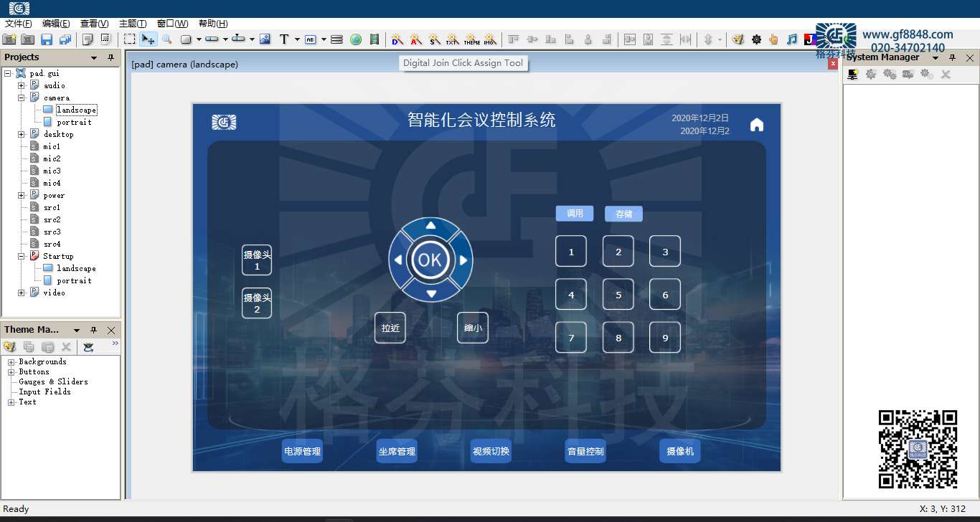Open the System Manager options dropdown

point(936,57)
